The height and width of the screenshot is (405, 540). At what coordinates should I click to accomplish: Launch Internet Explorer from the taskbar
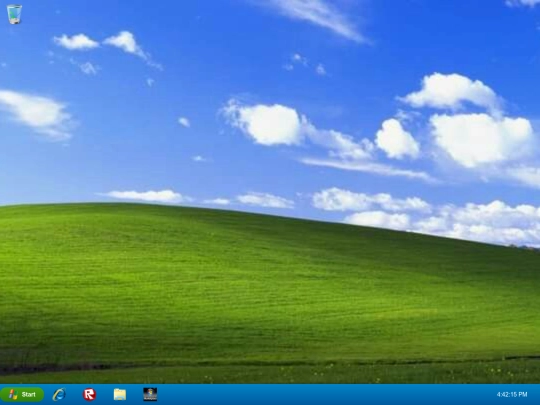tap(59, 394)
